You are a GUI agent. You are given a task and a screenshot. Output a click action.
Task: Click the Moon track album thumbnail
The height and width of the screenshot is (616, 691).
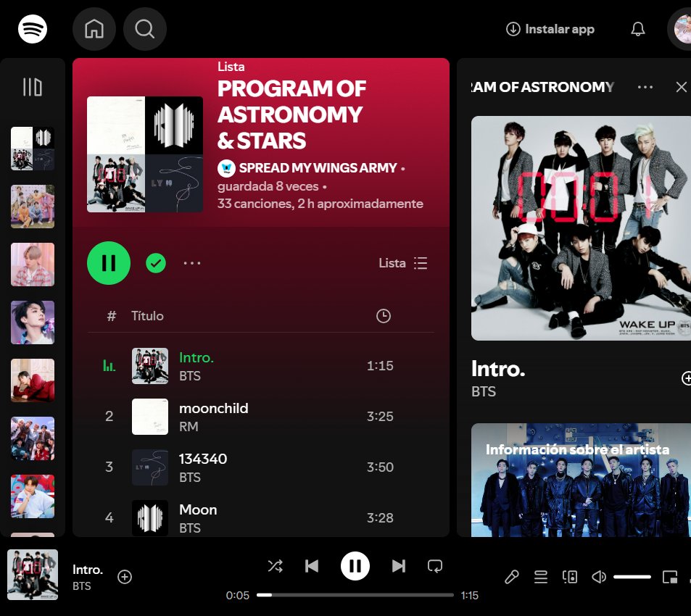150,518
